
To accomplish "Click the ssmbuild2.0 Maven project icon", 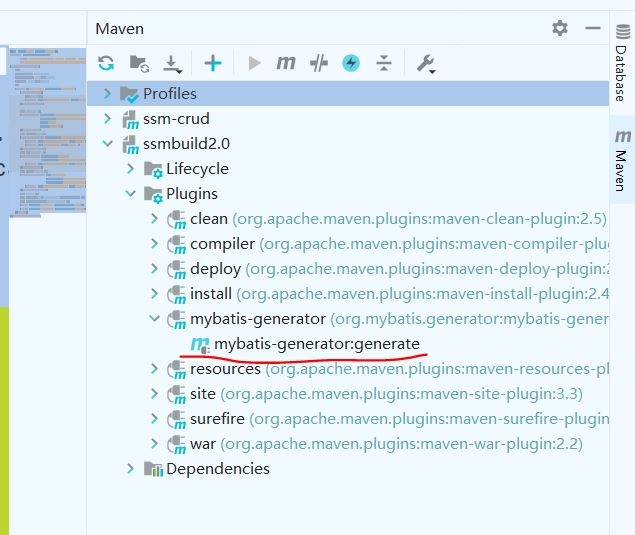I will (130, 145).
